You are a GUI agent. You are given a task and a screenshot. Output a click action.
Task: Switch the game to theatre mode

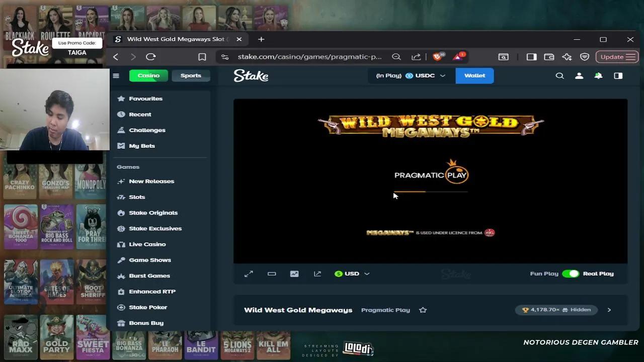point(272,274)
